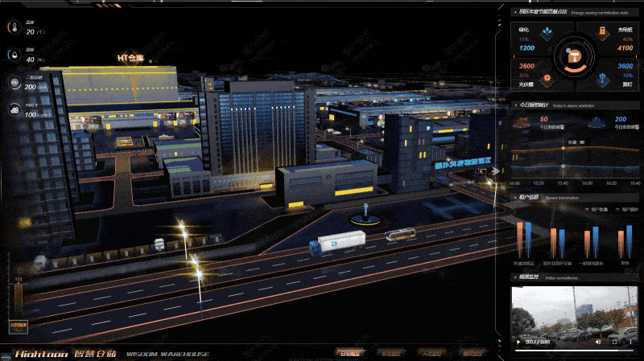Viewport: 644px width, 361px height.
Task: Click the video progress bar
Action: pos(573,351)
